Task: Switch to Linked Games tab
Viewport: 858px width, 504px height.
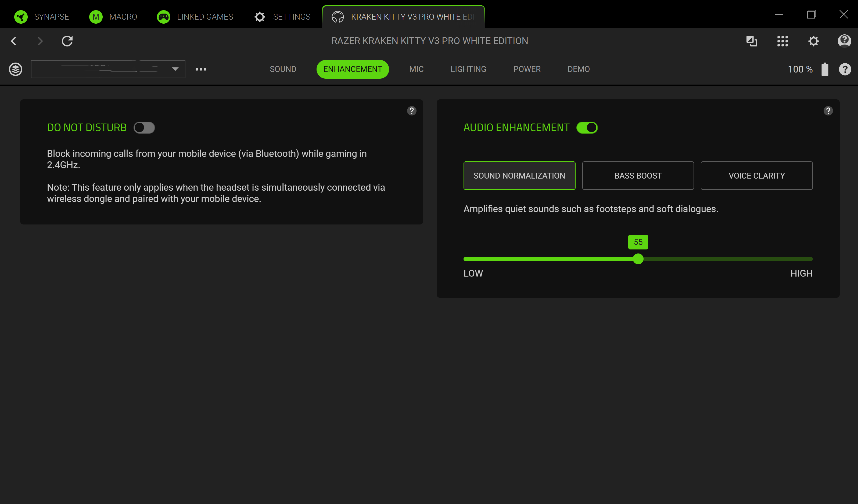Action: click(195, 17)
